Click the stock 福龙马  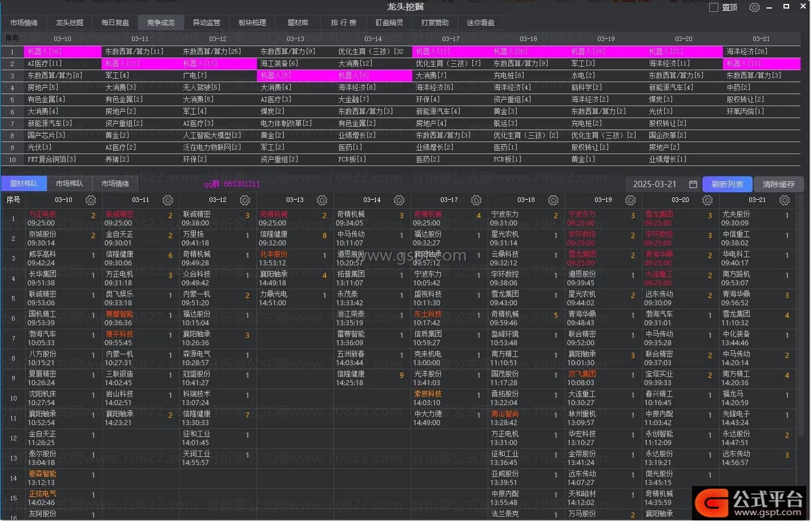pos(733,394)
